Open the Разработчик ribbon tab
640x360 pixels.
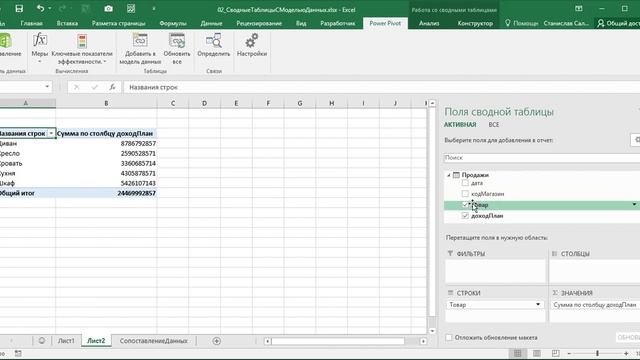[x=338, y=23]
